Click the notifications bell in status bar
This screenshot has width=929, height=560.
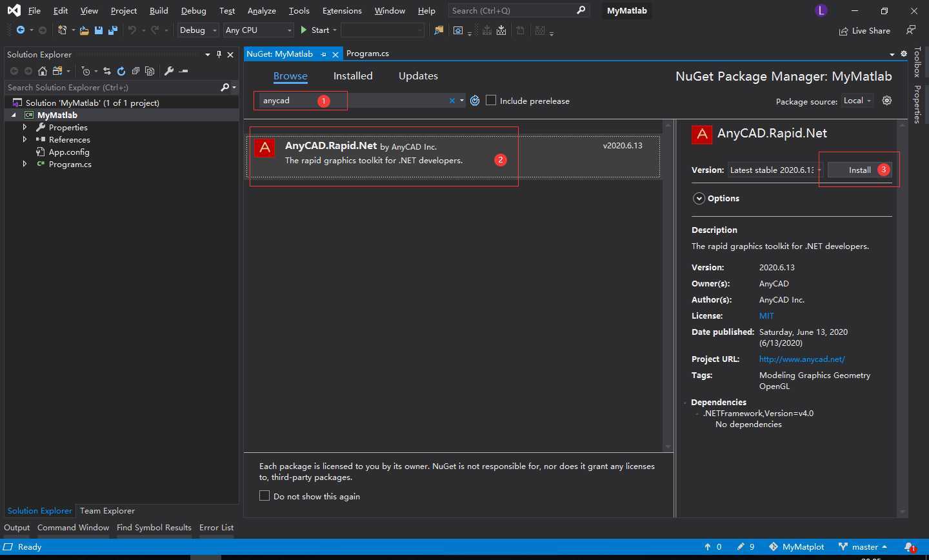910,546
